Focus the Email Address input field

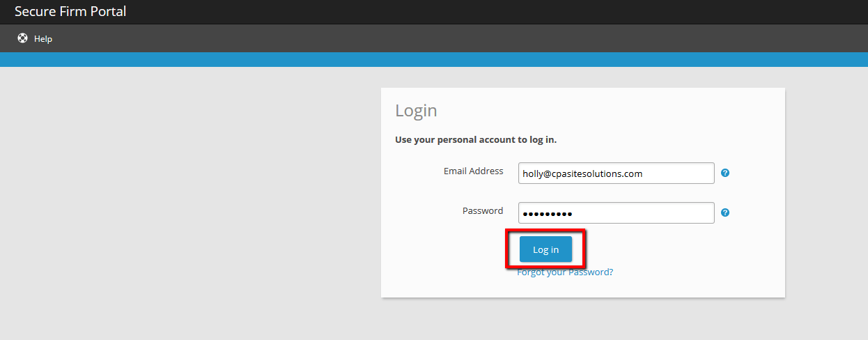click(617, 173)
